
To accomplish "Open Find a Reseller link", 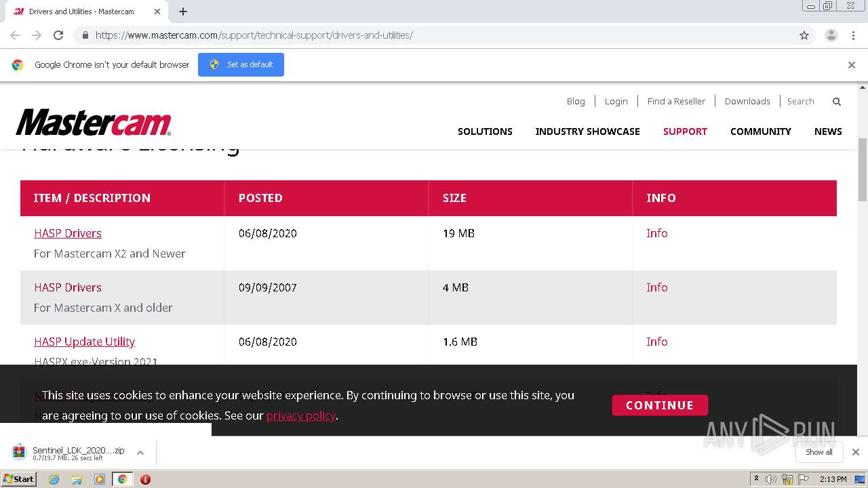I will [x=676, y=101].
